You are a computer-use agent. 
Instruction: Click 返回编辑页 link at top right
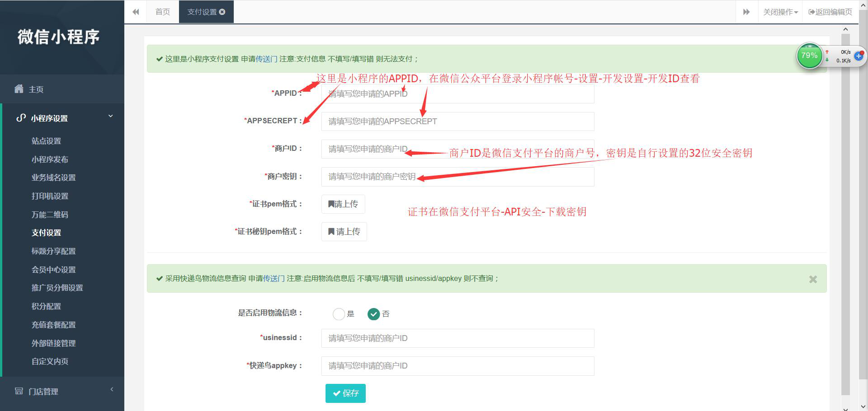pos(830,12)
